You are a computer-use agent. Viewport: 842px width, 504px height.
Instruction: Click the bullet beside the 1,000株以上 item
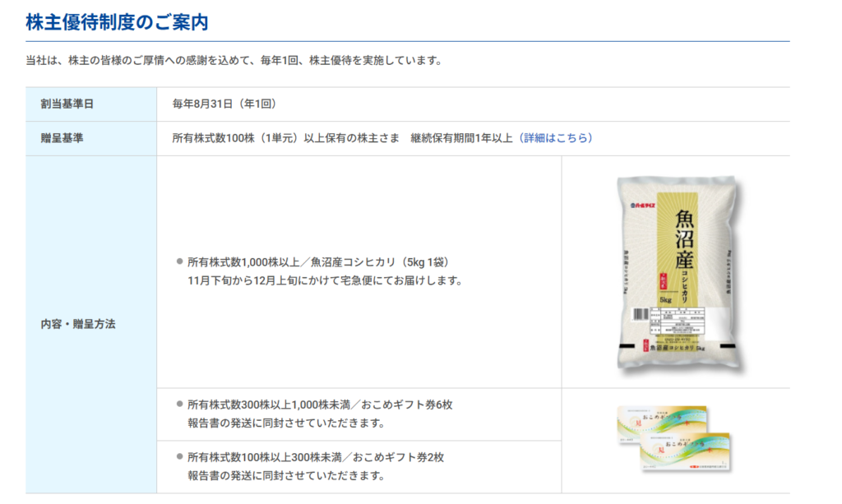178,261
